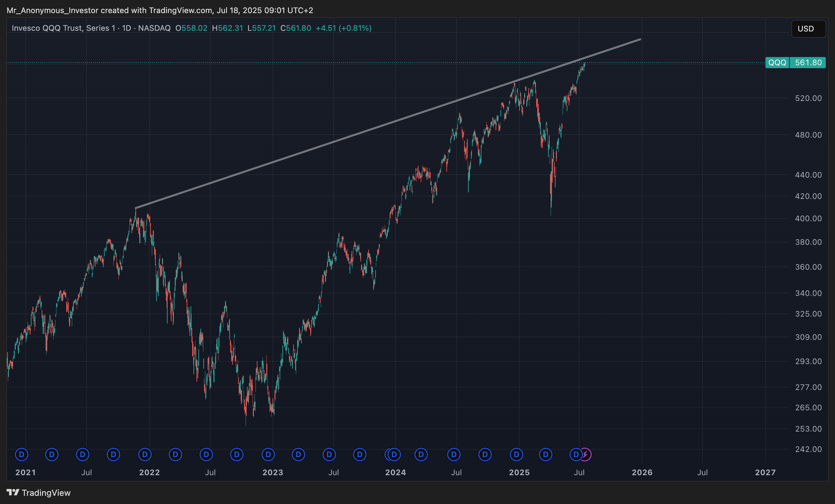Open the March 2021 dividend D marker
Screen dimensions: 835x504
52,455
